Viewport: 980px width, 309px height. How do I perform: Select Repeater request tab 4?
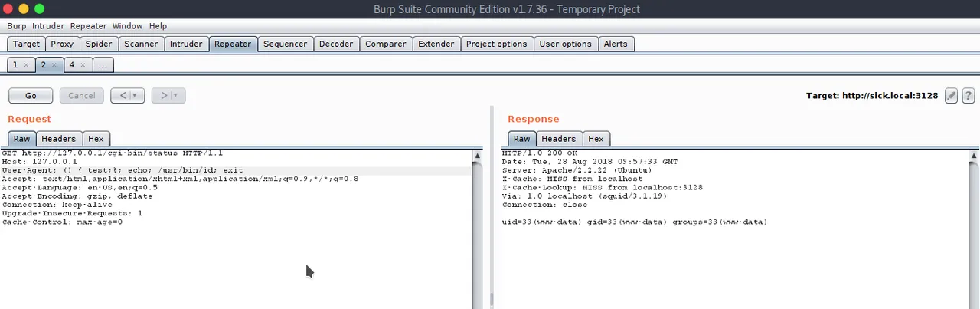pyautogui.click(x=72, y=65)
